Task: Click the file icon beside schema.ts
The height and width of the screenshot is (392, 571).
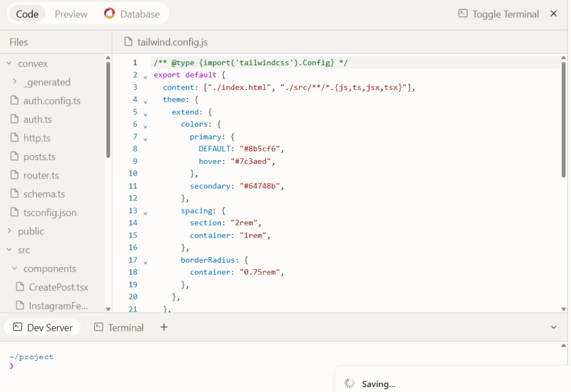Action: coord(14,194)
